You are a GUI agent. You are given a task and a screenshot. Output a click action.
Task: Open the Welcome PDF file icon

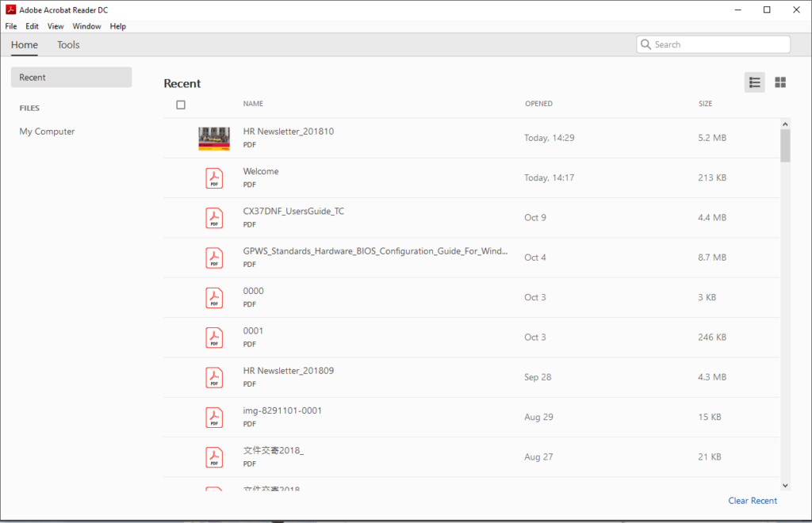click(214, 178)
